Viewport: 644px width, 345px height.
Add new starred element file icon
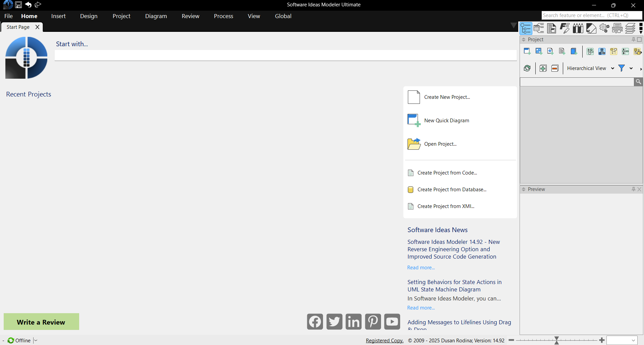pos(550,51)
